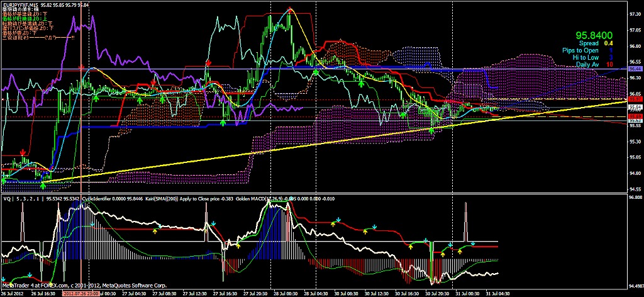Click the green arrow on the blue horizontal line
Screen dimensions: 644x297
pos(316,72)
